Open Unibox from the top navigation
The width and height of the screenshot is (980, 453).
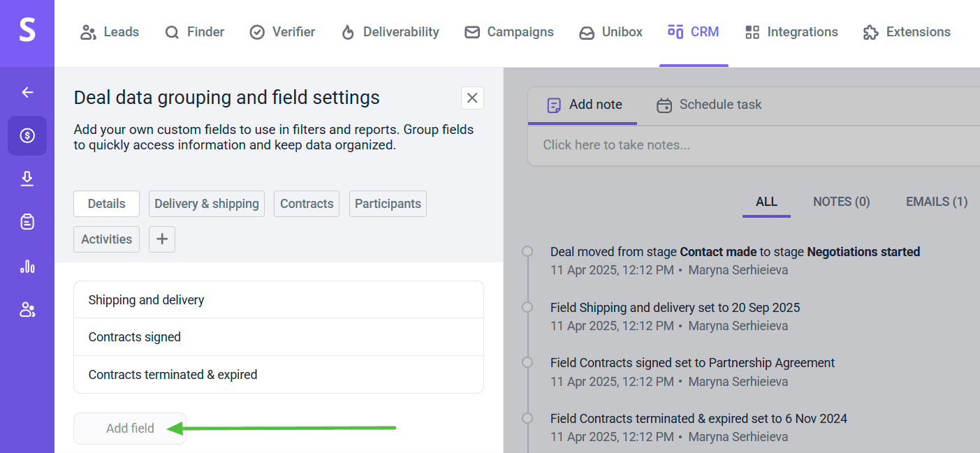611,32
